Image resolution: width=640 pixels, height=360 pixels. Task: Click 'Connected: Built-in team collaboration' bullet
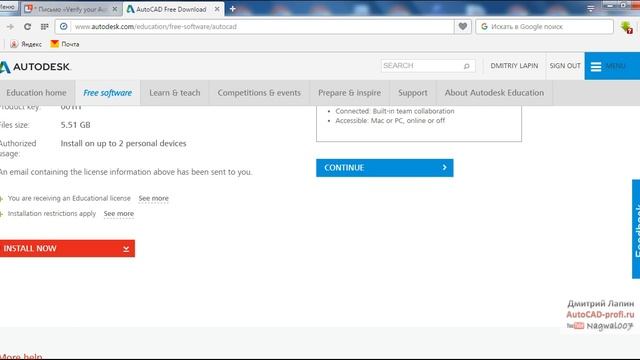click(394, 111)
